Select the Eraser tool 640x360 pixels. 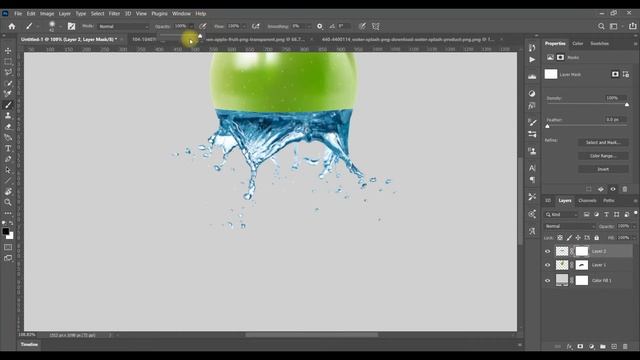(8, 127)
